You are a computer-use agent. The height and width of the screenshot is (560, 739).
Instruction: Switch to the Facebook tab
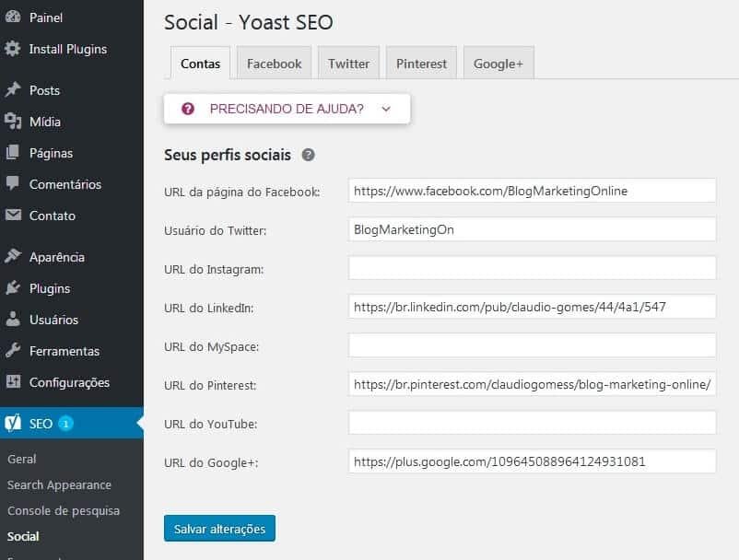275,64
